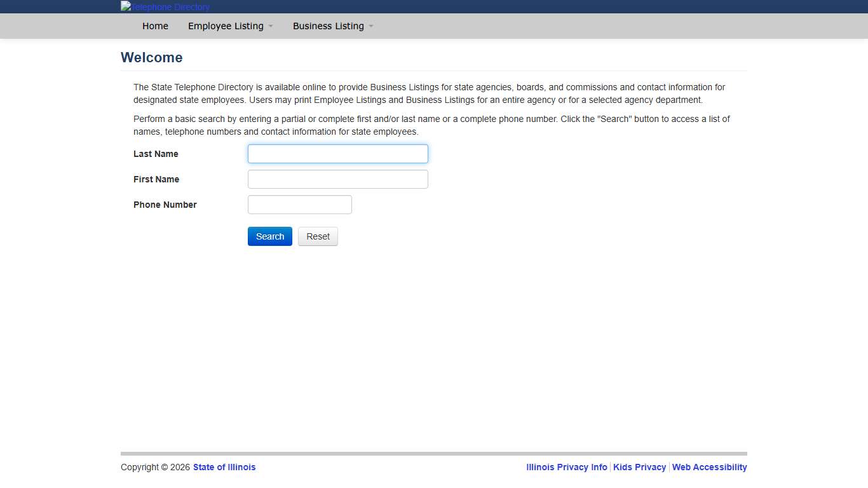Open the Kids Privacy link

coord(639,467)
